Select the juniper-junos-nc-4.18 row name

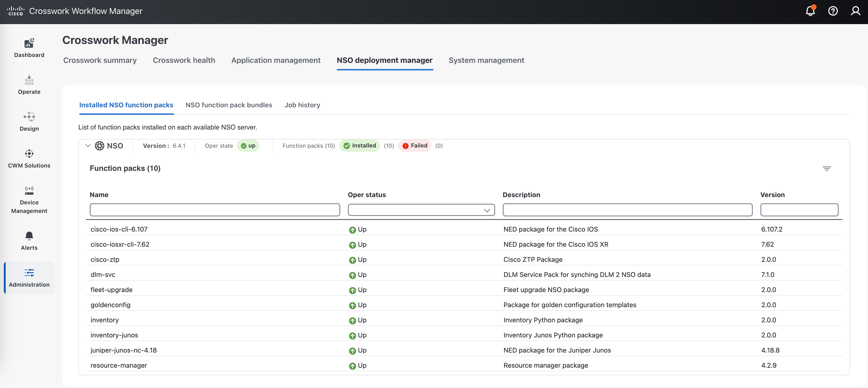[x=124, y=351]
